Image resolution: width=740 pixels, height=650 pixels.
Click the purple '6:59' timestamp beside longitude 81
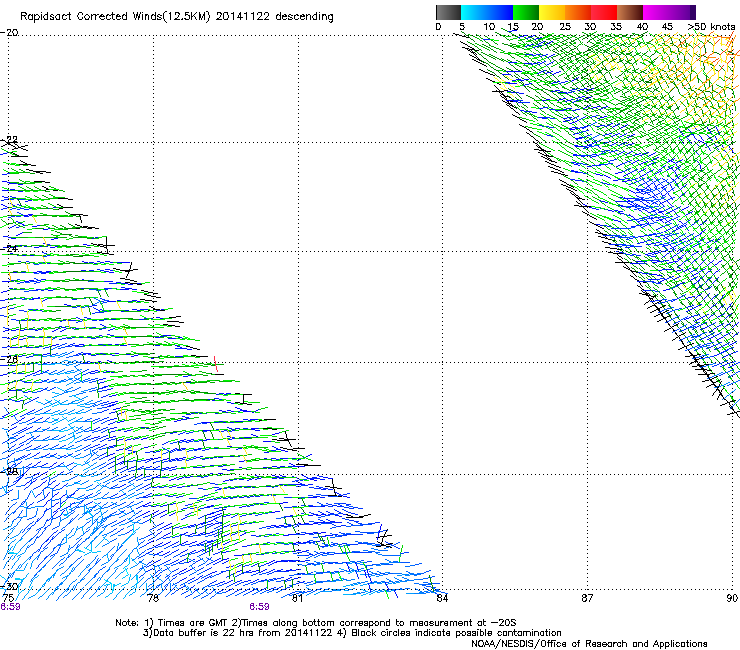tap(260, 607)
